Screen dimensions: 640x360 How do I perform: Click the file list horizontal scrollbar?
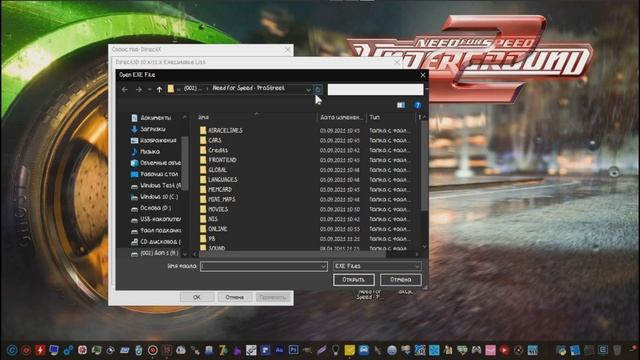point(292,254)
